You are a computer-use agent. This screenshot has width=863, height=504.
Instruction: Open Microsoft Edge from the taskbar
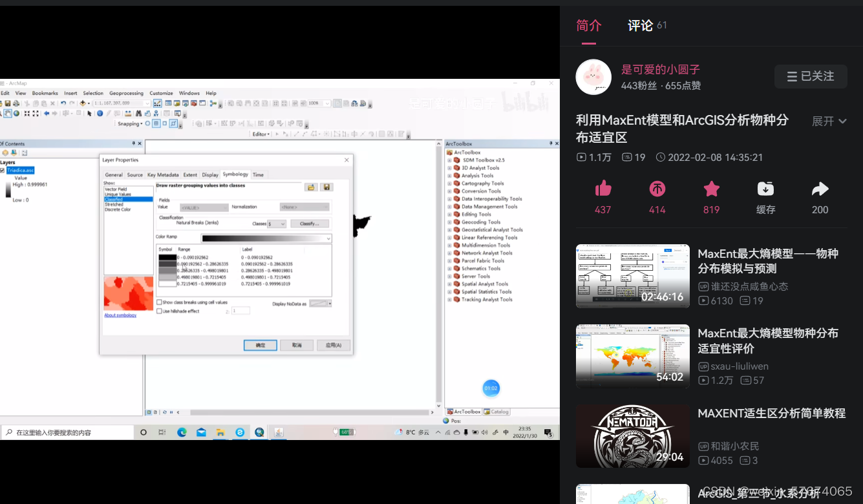click(x=182, y=432)
